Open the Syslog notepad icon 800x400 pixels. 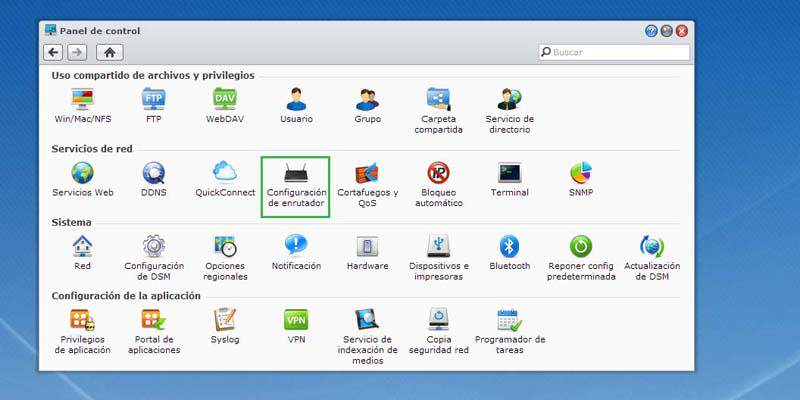click(225, 319)
